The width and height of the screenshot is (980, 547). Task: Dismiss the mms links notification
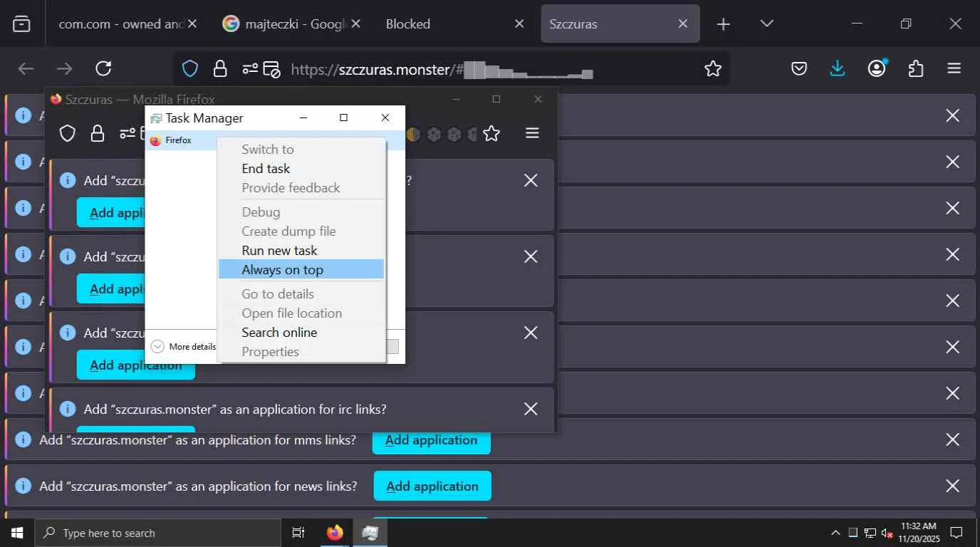click(952, 439)
